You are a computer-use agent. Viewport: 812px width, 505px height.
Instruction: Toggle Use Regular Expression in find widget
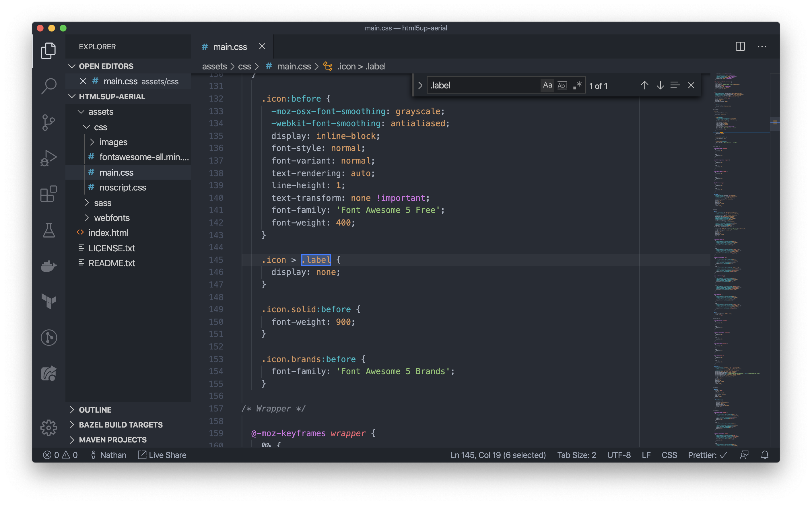tap(577, 86)
